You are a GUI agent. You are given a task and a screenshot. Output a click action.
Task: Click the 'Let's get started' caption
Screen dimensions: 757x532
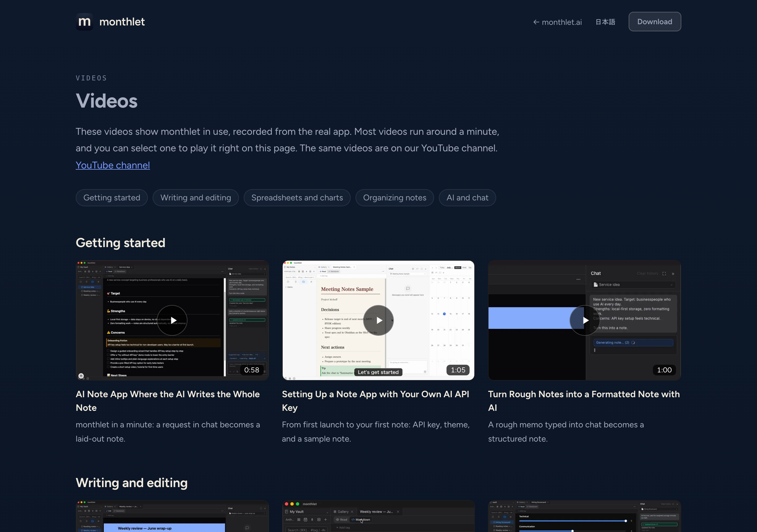(378, 372)
